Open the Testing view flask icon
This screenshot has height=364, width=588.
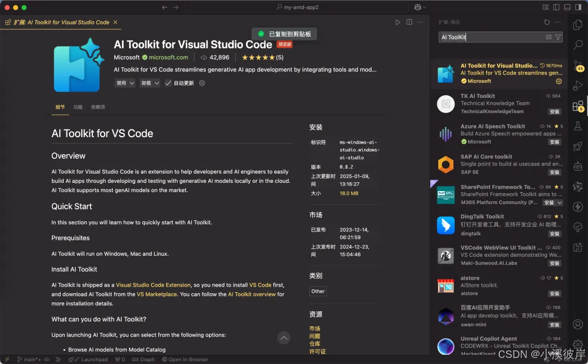[x=578, y=126]
